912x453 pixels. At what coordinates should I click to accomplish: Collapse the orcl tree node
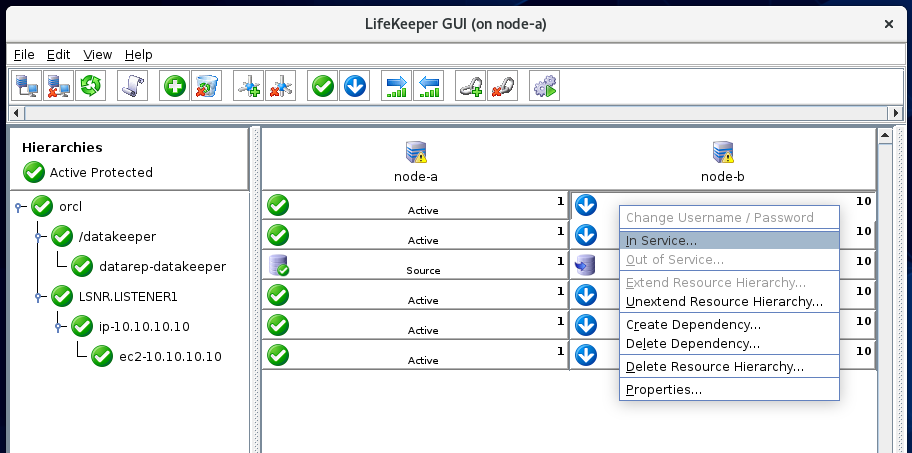coord(19,206)
